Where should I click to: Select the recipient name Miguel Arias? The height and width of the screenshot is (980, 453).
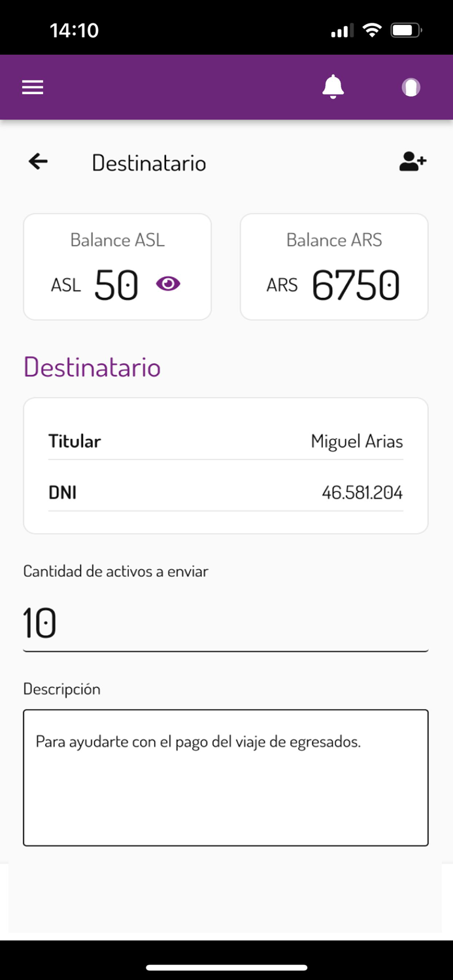(x=357, y=441)
